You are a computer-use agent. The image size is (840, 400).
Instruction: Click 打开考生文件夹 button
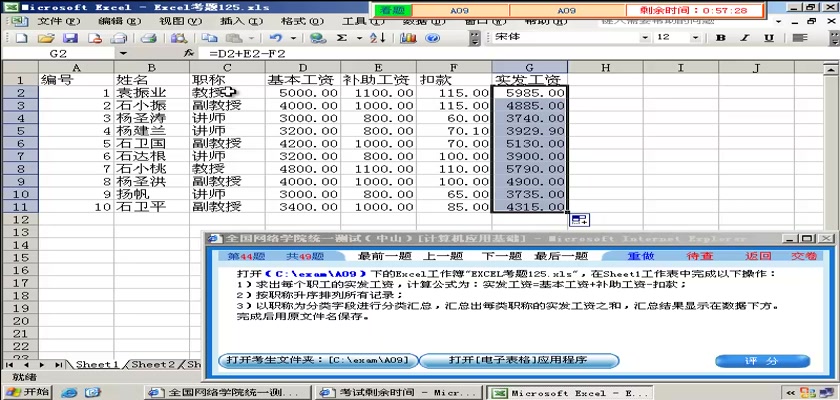pos(318,360)
